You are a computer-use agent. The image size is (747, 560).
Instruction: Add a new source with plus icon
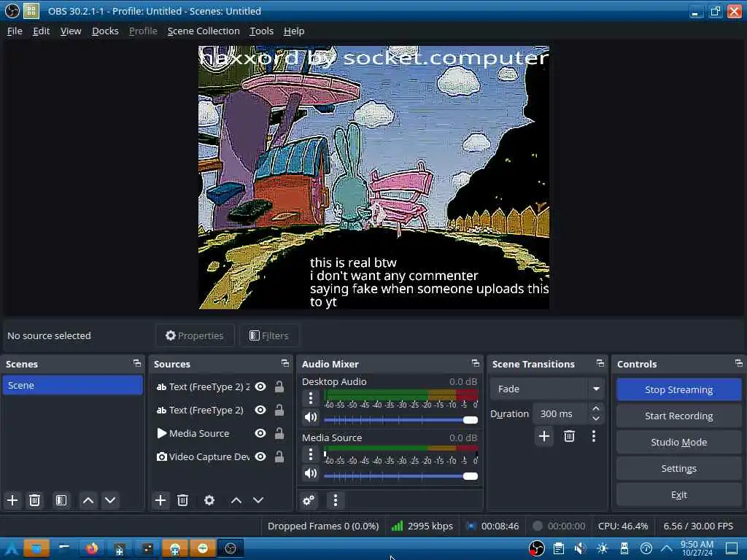[x=160, y=500]
